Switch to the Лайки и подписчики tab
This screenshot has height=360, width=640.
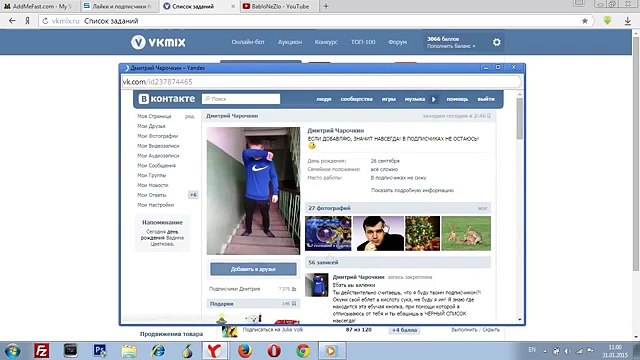(118, 6)
